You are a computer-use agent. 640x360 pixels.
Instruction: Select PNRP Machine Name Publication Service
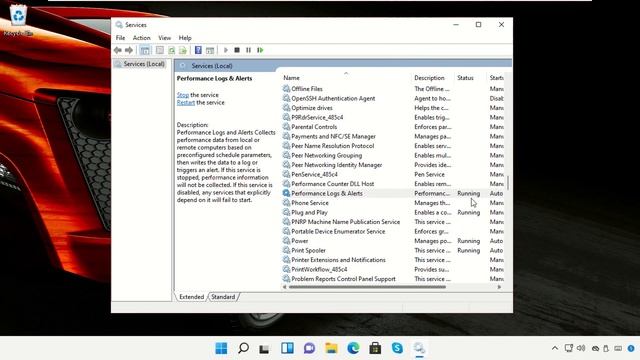[346, 222]
